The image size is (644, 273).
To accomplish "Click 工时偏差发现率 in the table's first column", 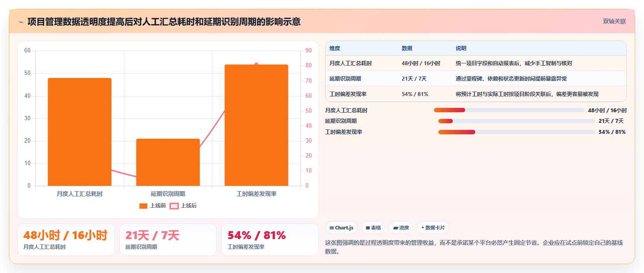I will [x=348, y=94].
